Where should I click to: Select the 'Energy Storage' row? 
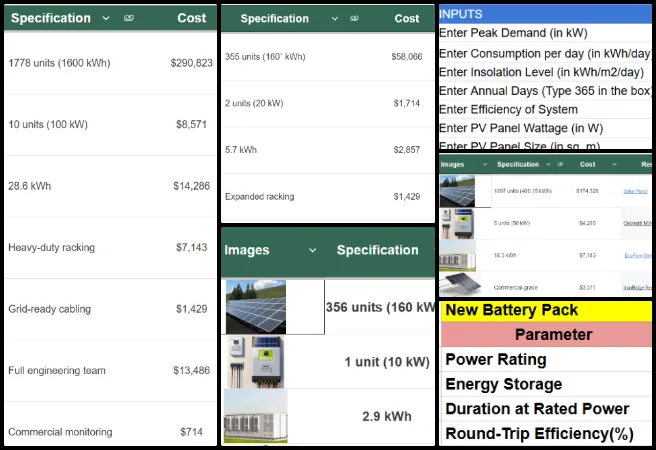(546, 384)
